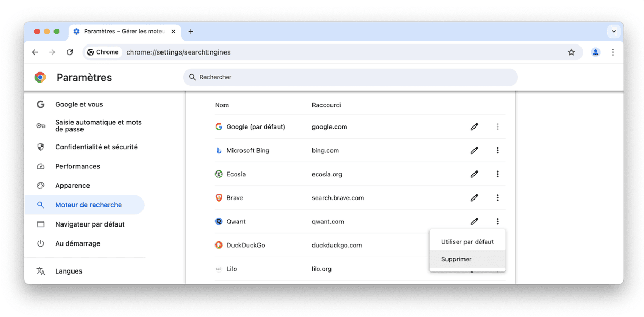Viewport: 644px width, 317px height.
Task: Expand the tab search chevron in title bar
Action: (614, 31)
